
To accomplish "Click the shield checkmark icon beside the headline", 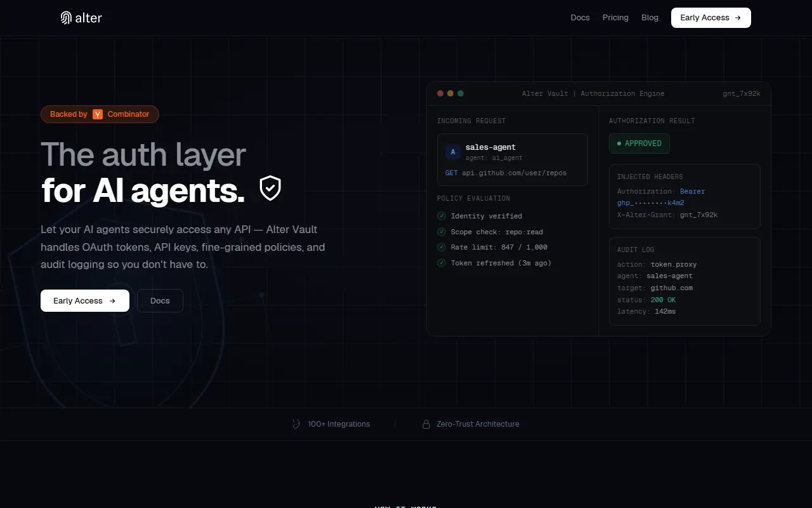I will (x=270, y=189).
